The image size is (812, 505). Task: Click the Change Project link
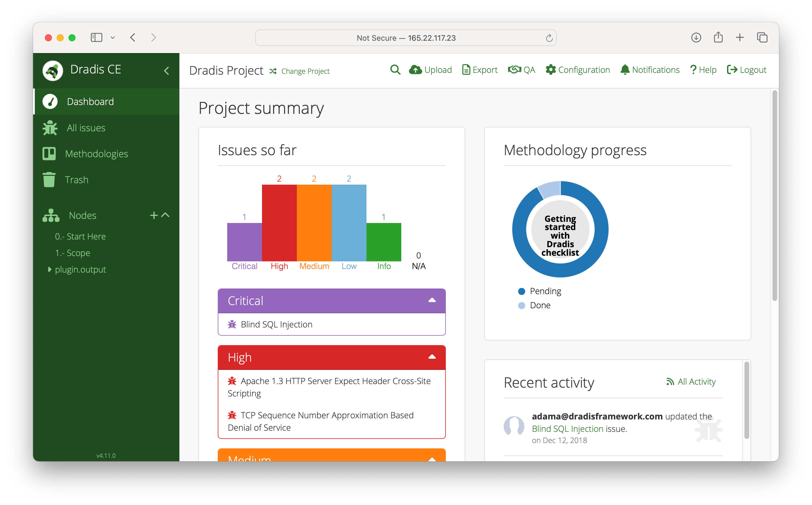[x=305, y=71]
